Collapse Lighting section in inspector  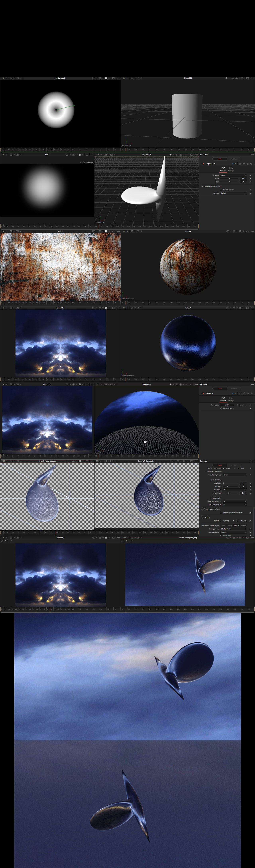pos(202,517)
